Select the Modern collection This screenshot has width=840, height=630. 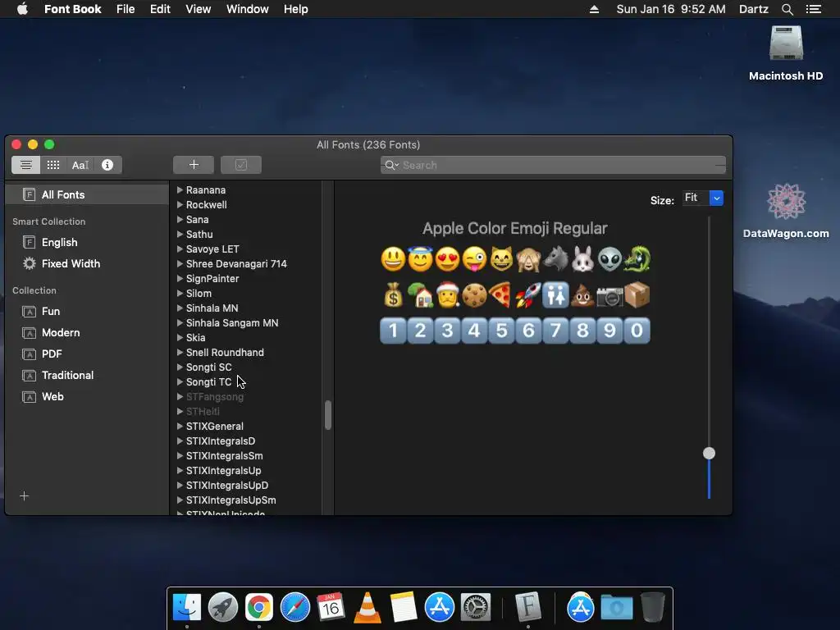(x=61, y=333)
